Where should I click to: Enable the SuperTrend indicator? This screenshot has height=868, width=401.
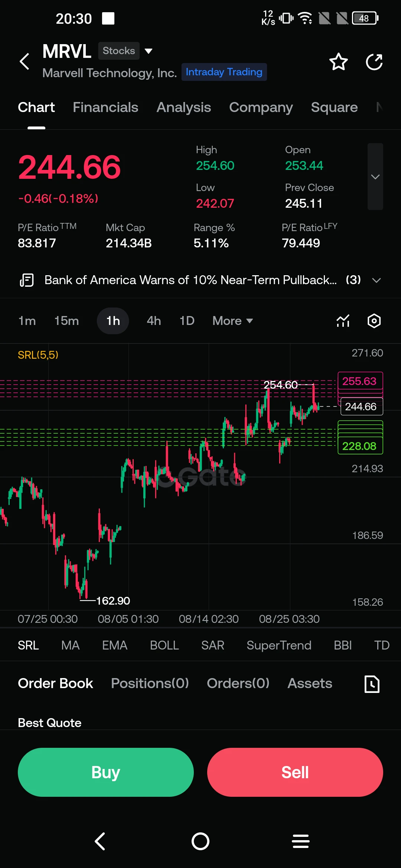279,645
